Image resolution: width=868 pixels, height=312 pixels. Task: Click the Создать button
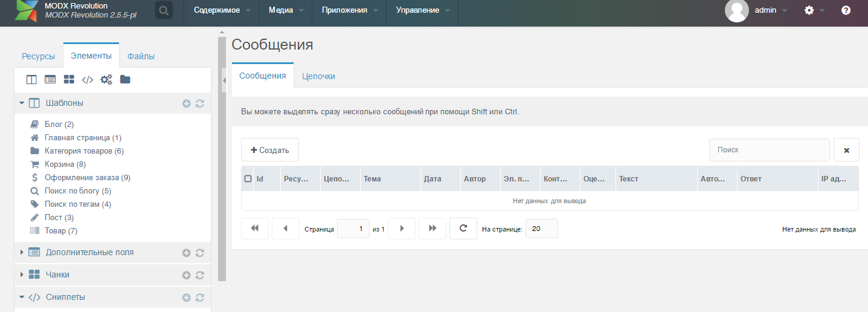270,150
